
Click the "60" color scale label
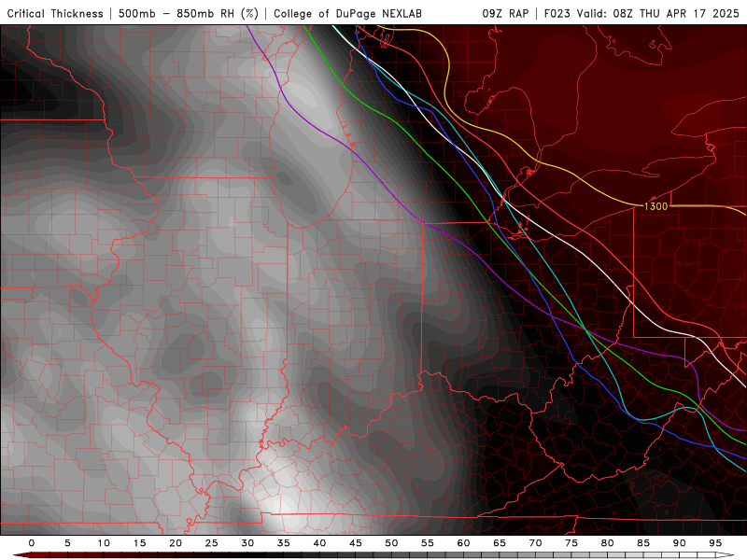pos(463,543)
